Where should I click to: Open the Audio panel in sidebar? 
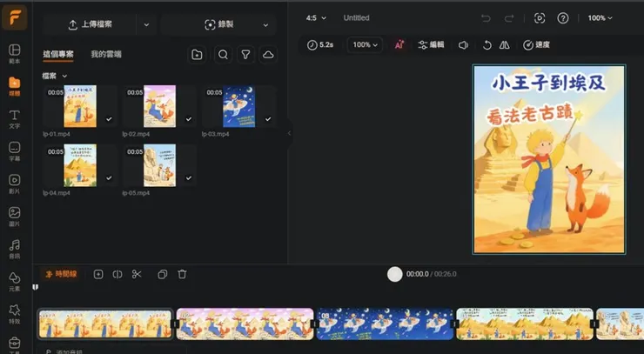point(15,249)
